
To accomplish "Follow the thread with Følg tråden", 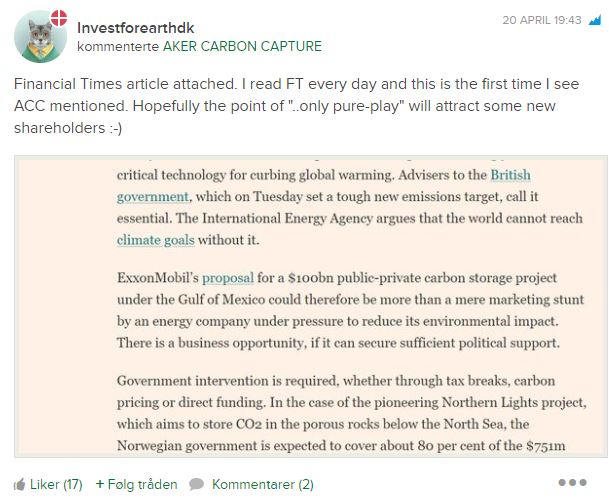I will (143, 484).
